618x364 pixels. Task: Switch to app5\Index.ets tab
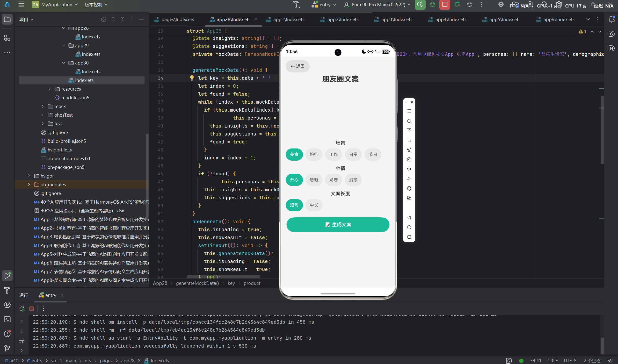[501, 19]
